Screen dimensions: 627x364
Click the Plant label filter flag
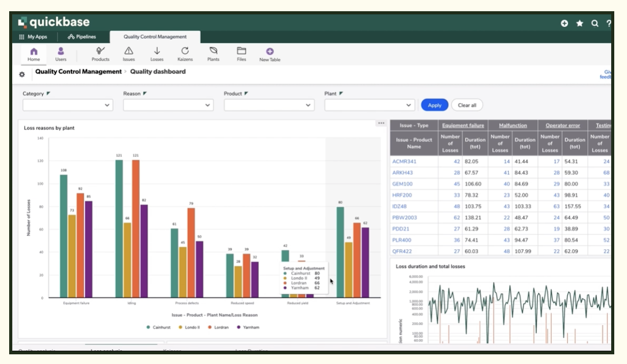click(341, 93)
